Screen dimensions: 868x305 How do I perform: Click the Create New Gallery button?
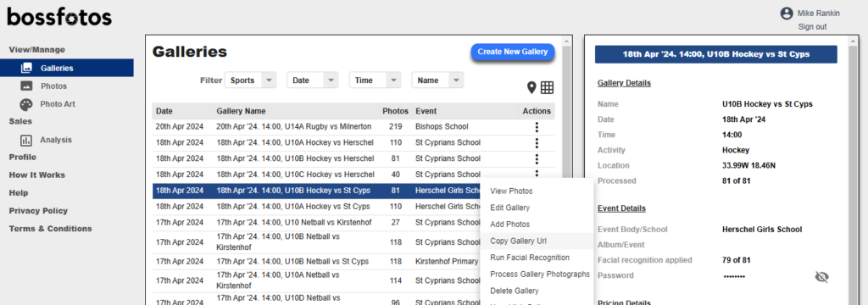pos(513,52)
